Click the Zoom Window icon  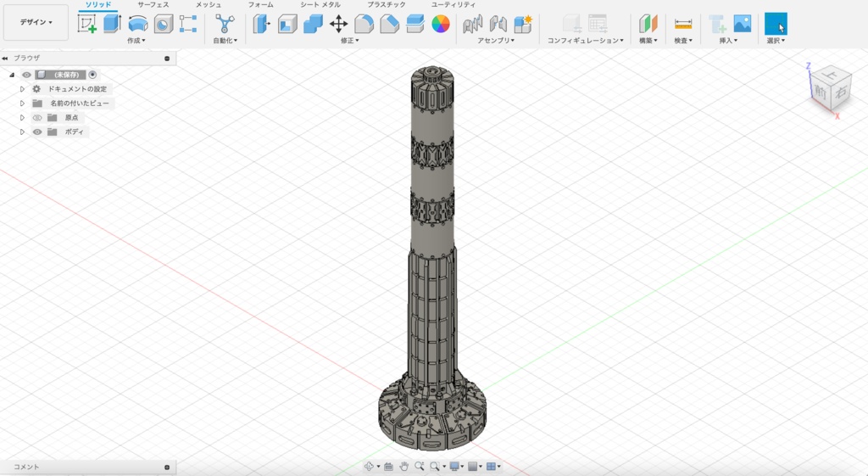(435, 467)
